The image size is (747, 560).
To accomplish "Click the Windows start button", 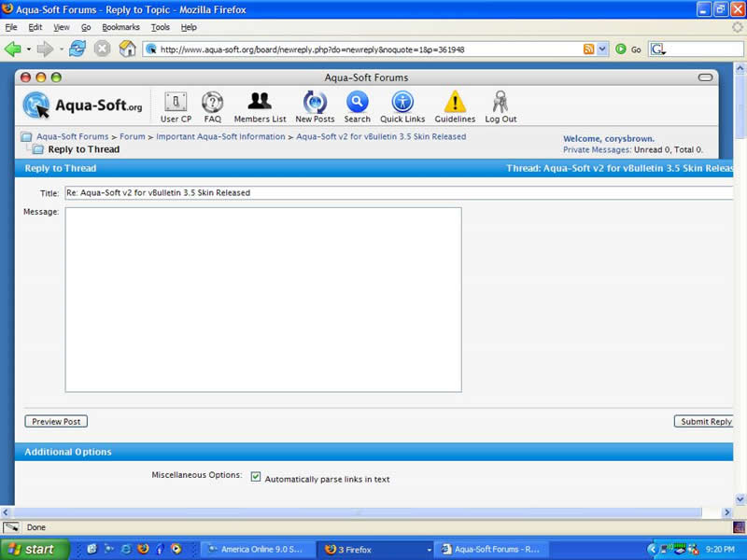I will 35,549.
